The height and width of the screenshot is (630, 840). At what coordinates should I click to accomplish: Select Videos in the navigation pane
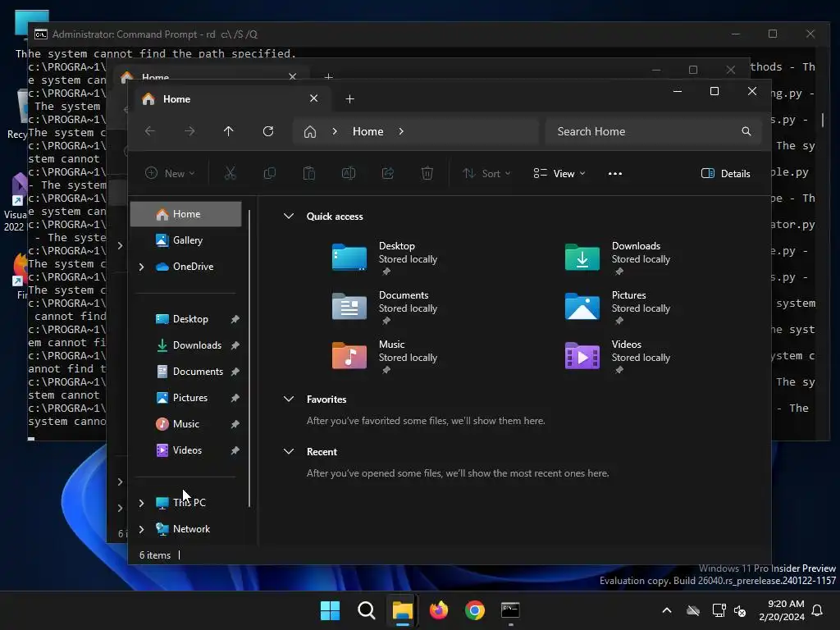tap(186, 450)
